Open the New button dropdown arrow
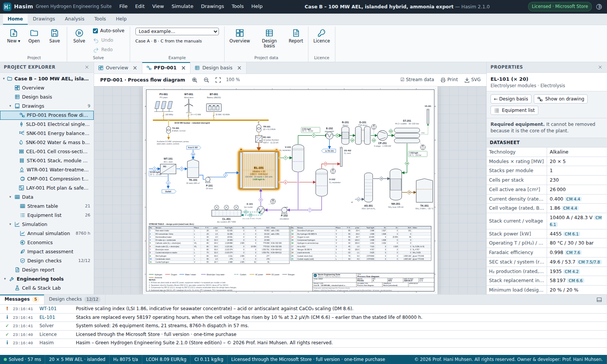 pos(19,41)
